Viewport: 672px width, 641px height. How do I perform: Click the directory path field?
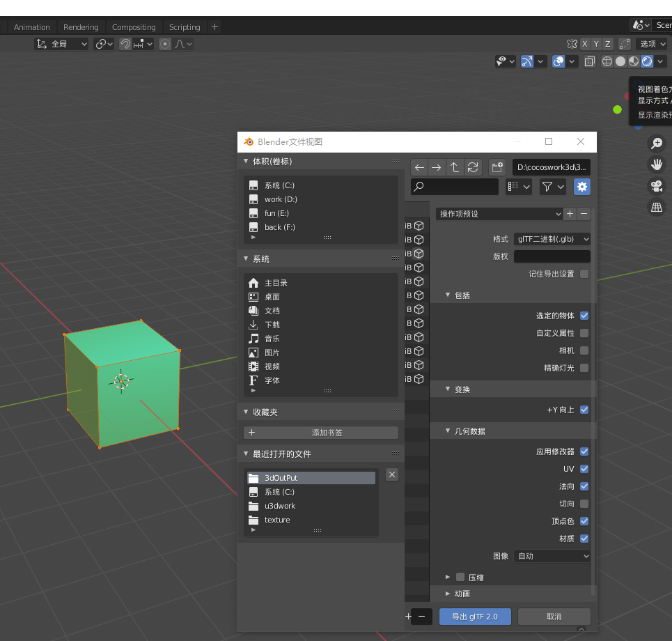click(551, 167)
